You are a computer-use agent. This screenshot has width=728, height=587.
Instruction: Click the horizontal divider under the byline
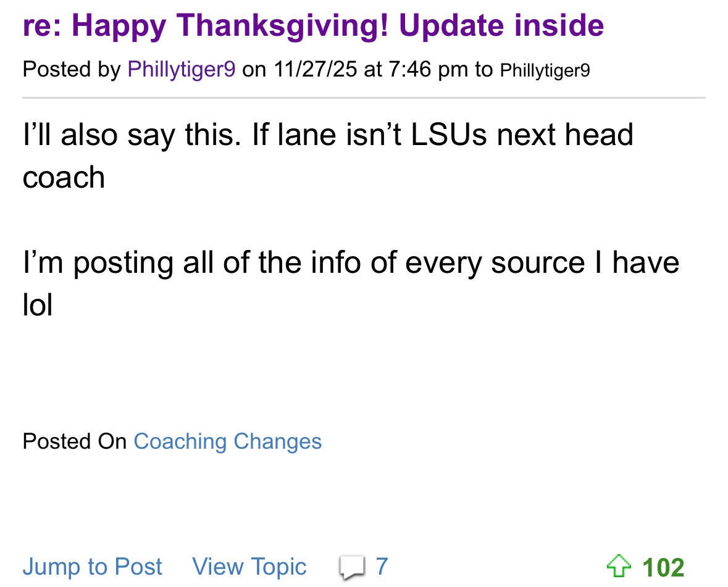click(x=364, y=98)
